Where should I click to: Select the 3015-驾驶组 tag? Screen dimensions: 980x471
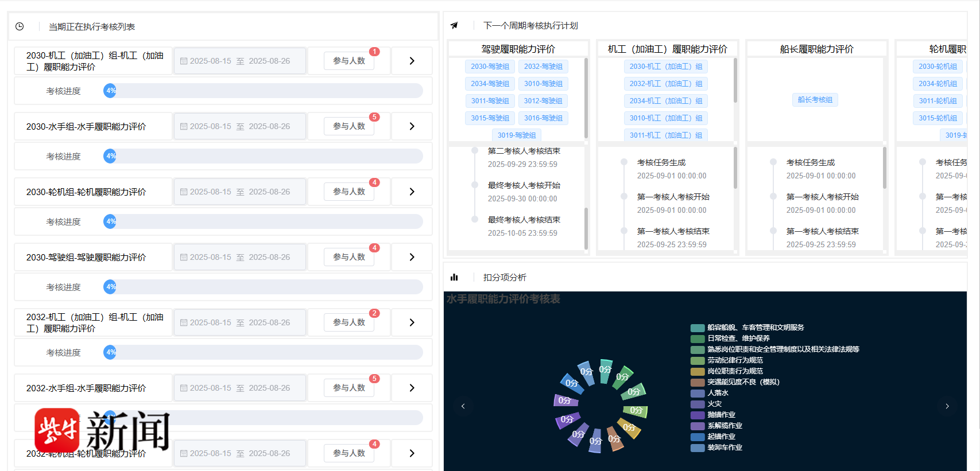click(490, 118)
